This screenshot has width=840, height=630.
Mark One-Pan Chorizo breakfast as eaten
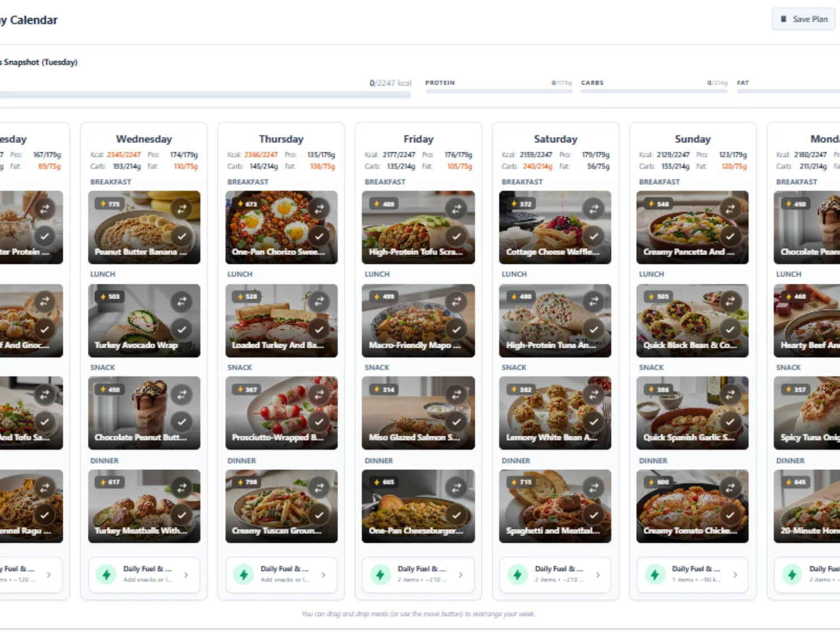tap(319, 236)
